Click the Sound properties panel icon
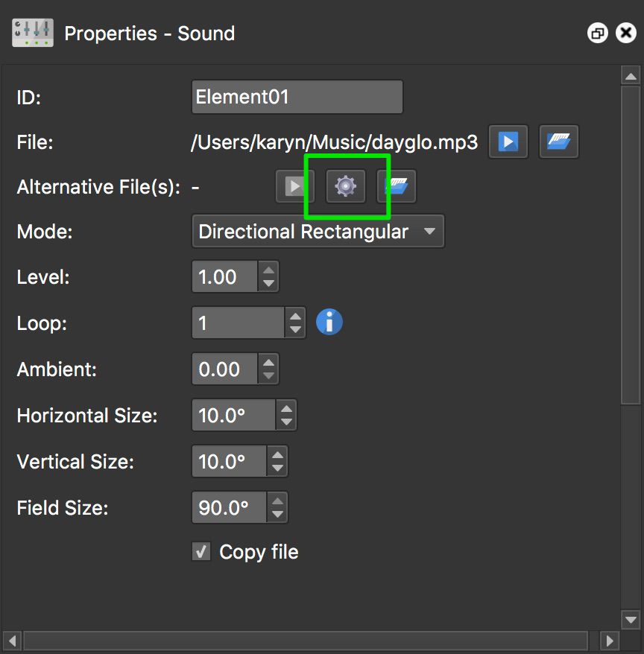The width and height of the screenshot is (644, 654). coord(31,33)
